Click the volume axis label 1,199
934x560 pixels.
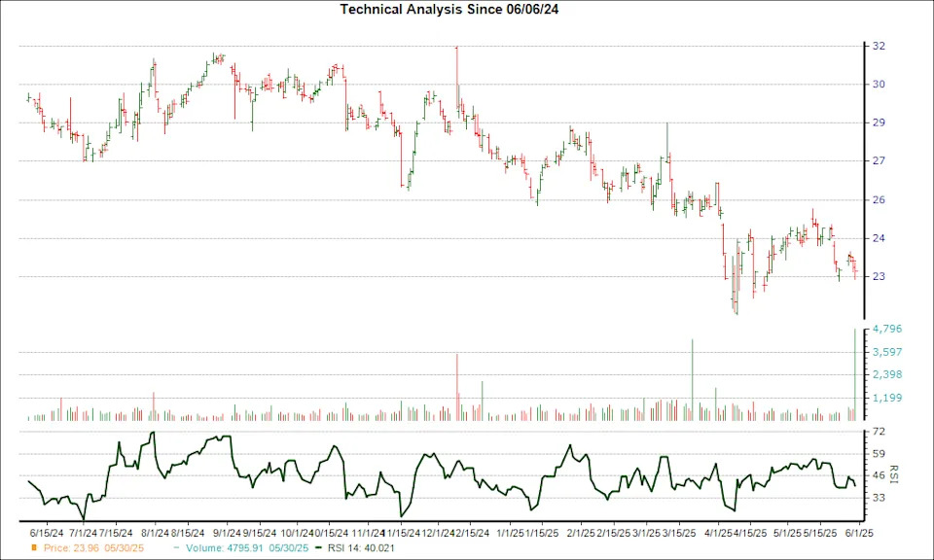point(887,398)
